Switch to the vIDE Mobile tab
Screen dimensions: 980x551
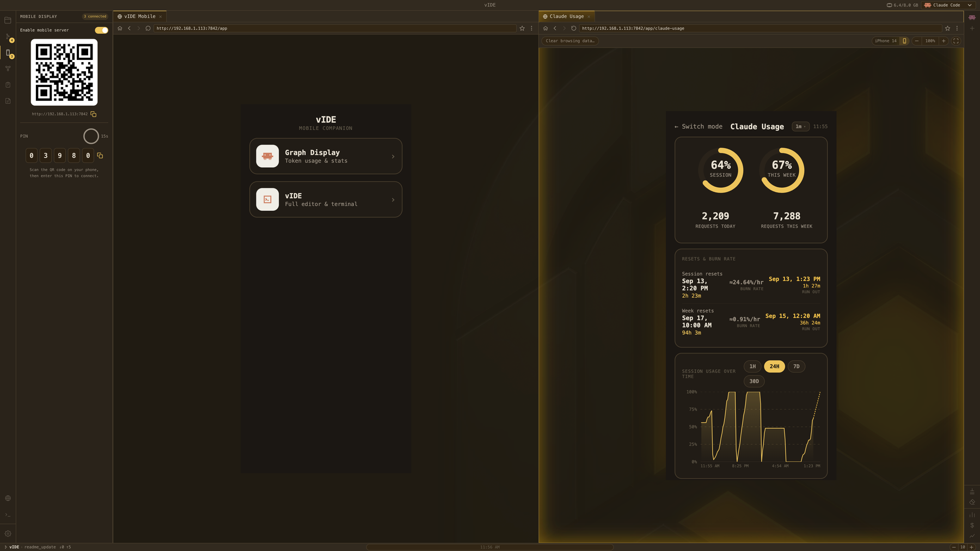pyautogui.click(x=139, y=16)
